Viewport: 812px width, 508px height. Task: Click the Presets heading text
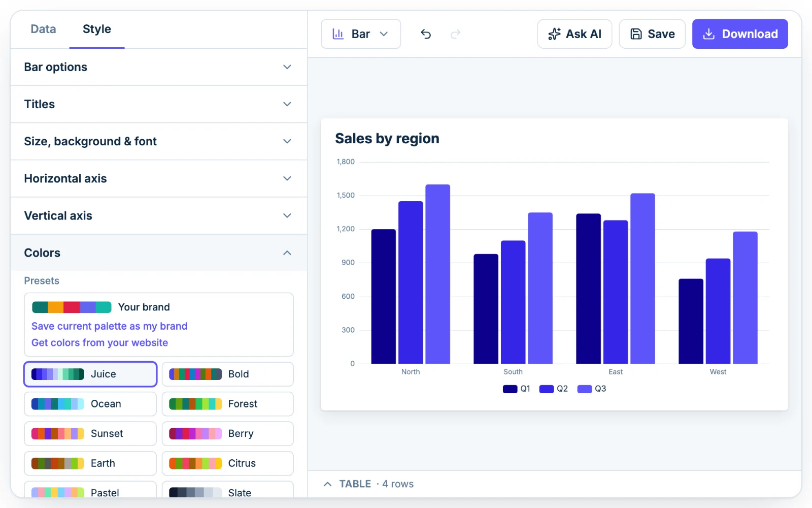(x=42, y=281)
